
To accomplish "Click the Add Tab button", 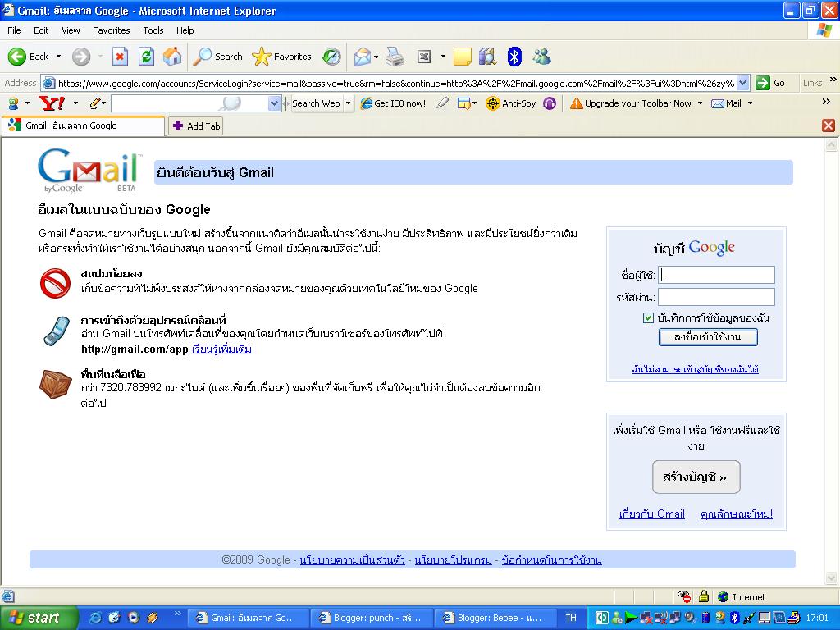I will coord(196,126).
